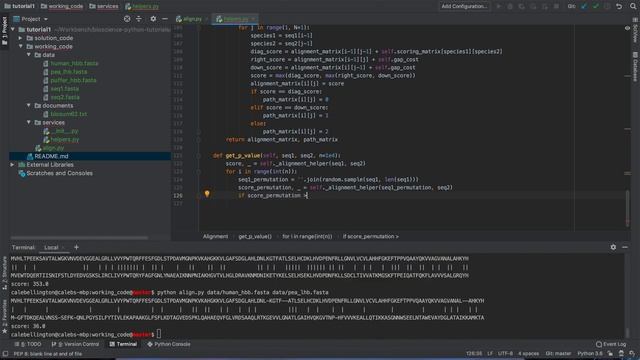Open the TODO tool window
Image resolution: width=640 pixels, height=360 pixels.
click(28, 344)
